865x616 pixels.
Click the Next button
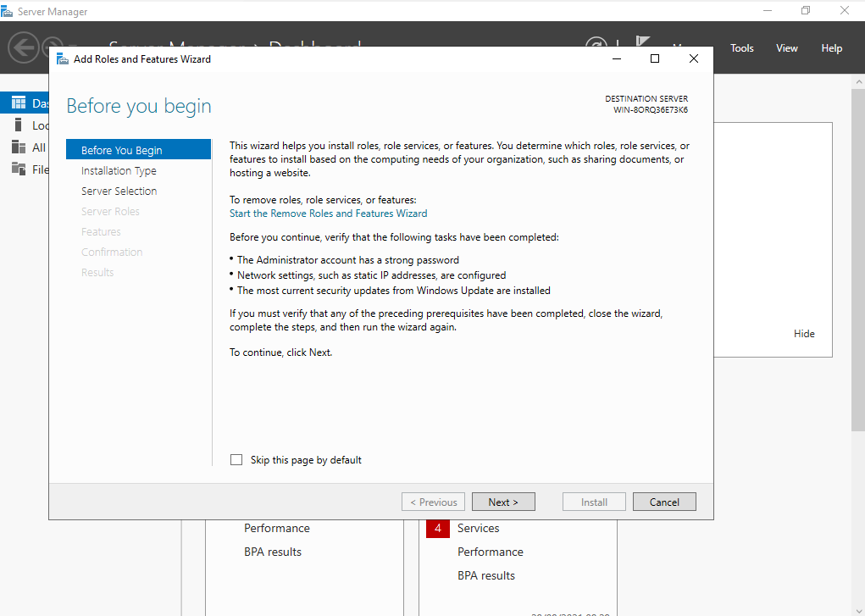coord(503,502)
